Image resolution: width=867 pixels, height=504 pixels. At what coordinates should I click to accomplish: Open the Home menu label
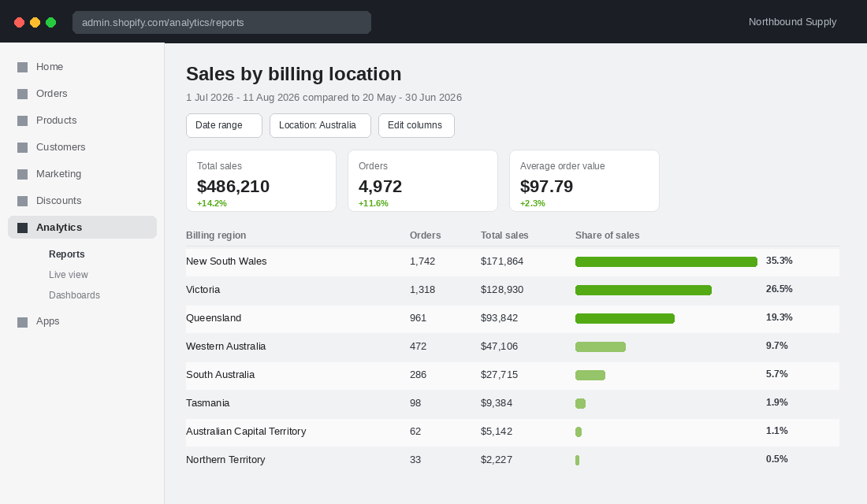[50, 67]
